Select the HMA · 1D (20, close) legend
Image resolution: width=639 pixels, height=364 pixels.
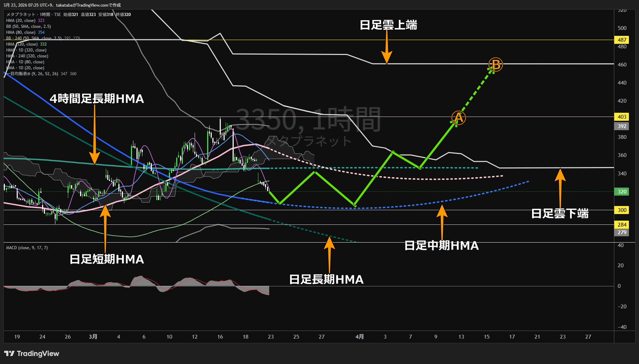(25, 68)
